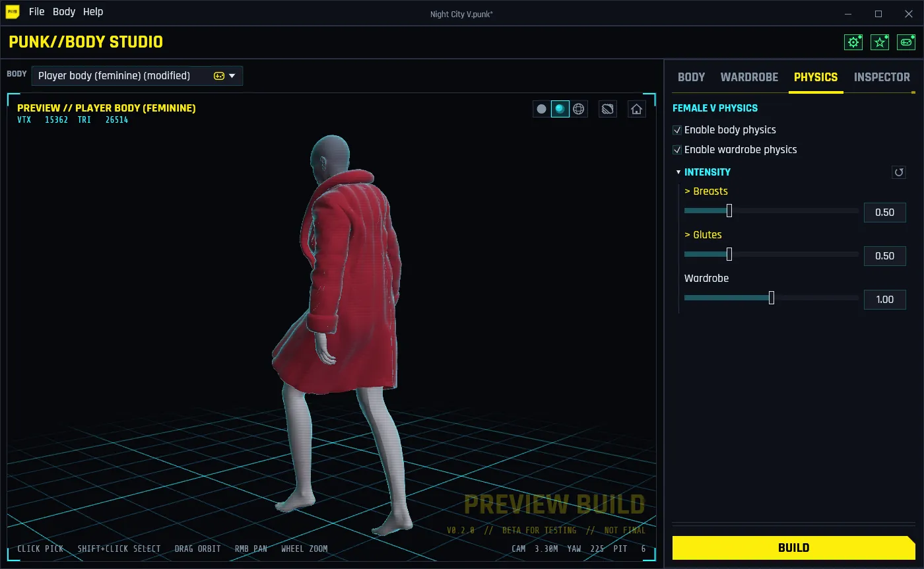Switch to the BODY tab
This screenshot has height=569, width=924.
[x=692, y=77]
